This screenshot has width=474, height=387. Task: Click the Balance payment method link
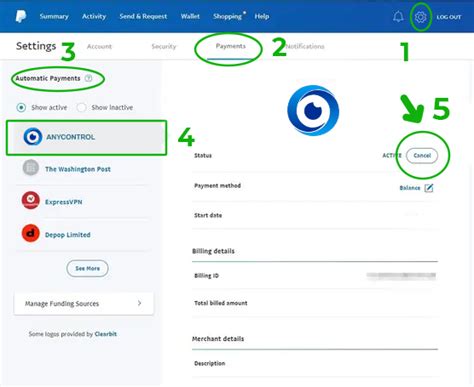410,188
